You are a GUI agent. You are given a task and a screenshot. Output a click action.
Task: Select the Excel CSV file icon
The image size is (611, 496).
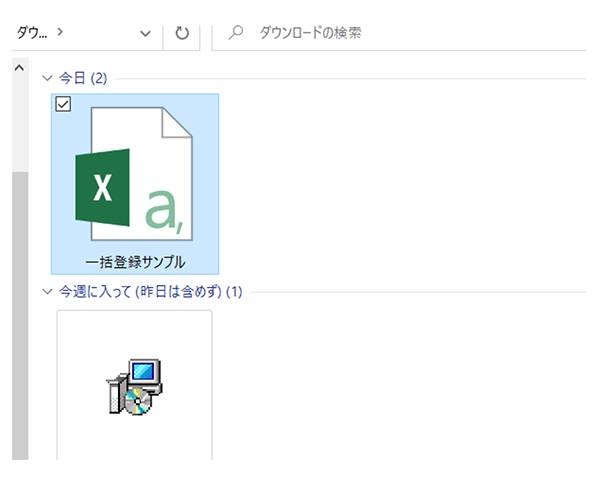pyautogui.click(x=134, y=175)
